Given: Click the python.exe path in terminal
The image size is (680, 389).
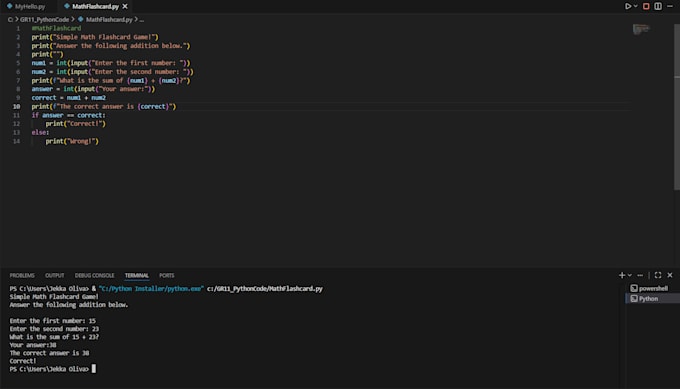Looking at the screenshot, I should pyautogui.click(x=151, y=288).
